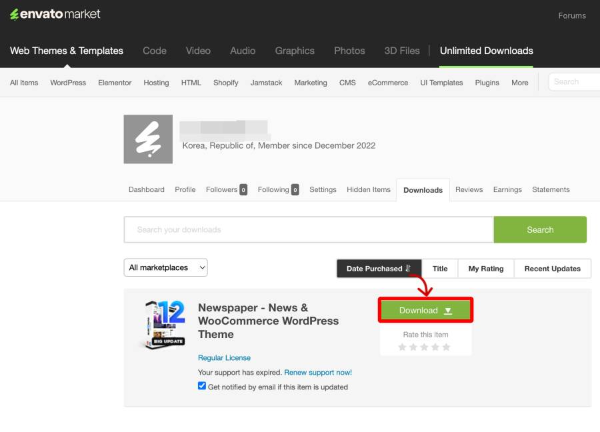Open the Reviews tab

tap(469, 190)
